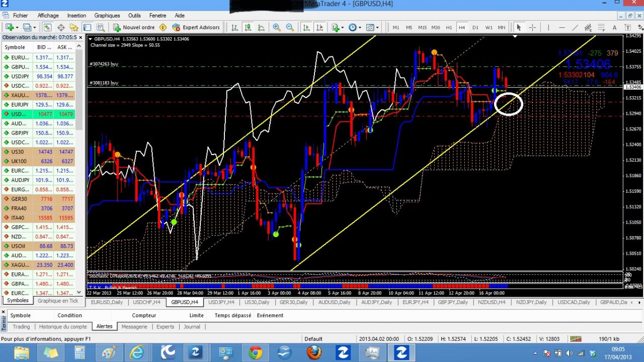The image size is (644, 362).
Task: Select the cursor arrow tool
Action: pos(519,27)
